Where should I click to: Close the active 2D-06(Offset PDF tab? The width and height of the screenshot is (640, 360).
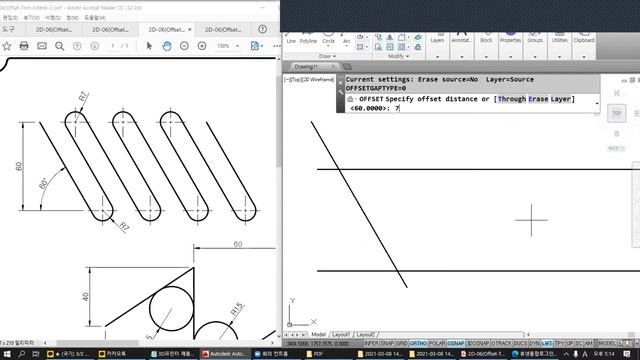190,29
